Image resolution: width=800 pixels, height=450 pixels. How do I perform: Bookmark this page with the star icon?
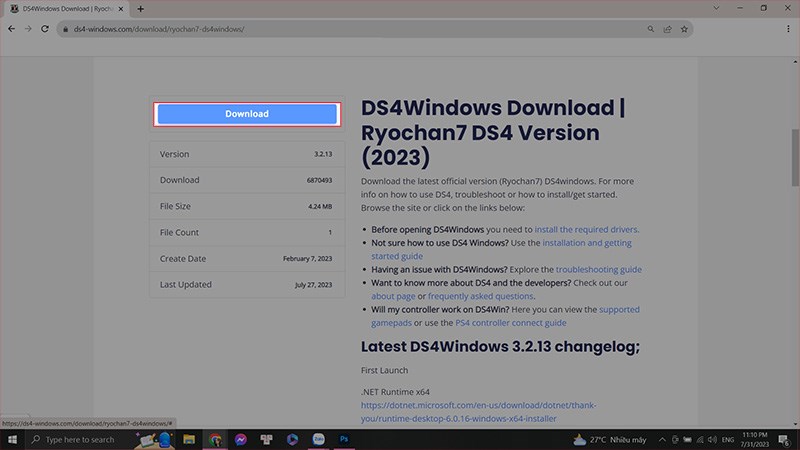coord(684,29)
